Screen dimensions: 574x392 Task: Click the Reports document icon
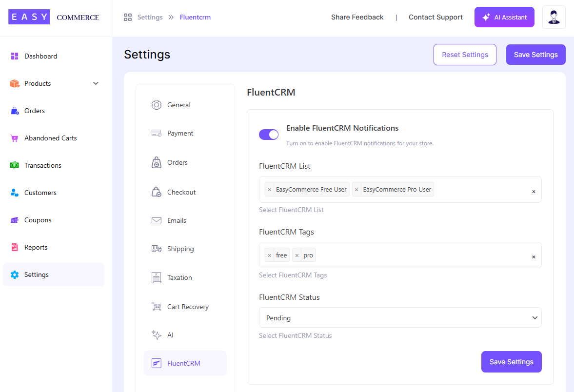(15, 247)
